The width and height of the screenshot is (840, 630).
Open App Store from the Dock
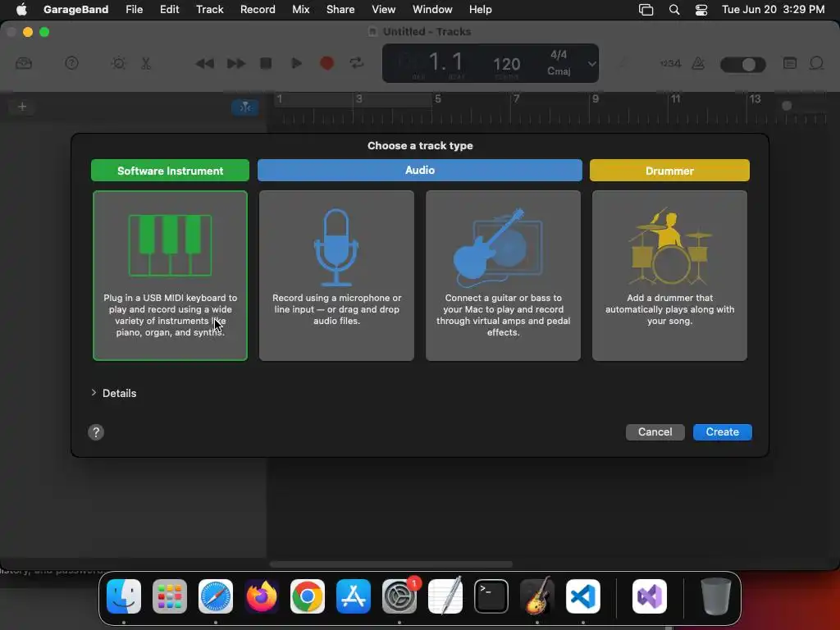point(354,596)
